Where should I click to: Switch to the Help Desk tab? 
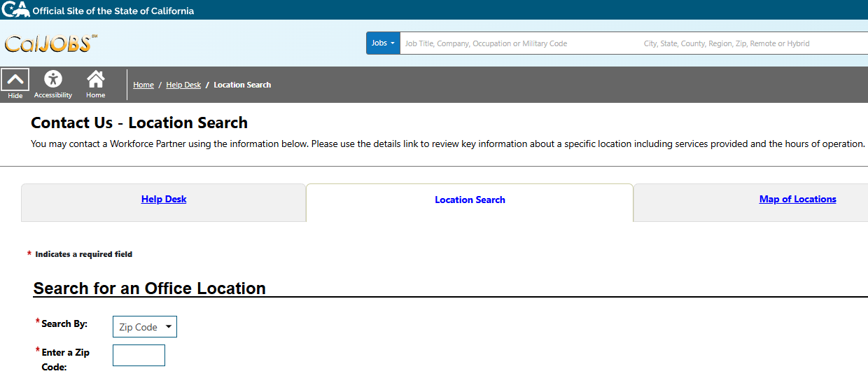(x=164, y=200)
